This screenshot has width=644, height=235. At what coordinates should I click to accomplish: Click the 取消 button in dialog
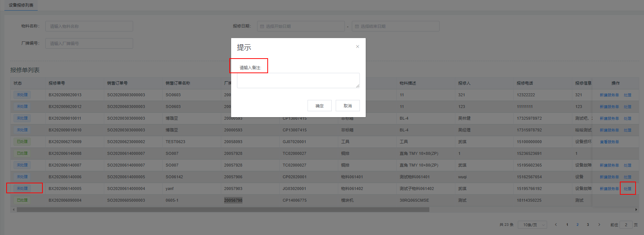tap(347, 106)
